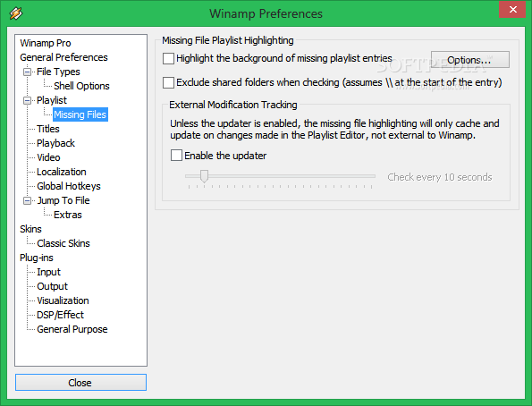Image resolution: width=532 pixels, height=406 pixels.
Task: Collapse the Jump To File tree node
Action: point(27,200)
